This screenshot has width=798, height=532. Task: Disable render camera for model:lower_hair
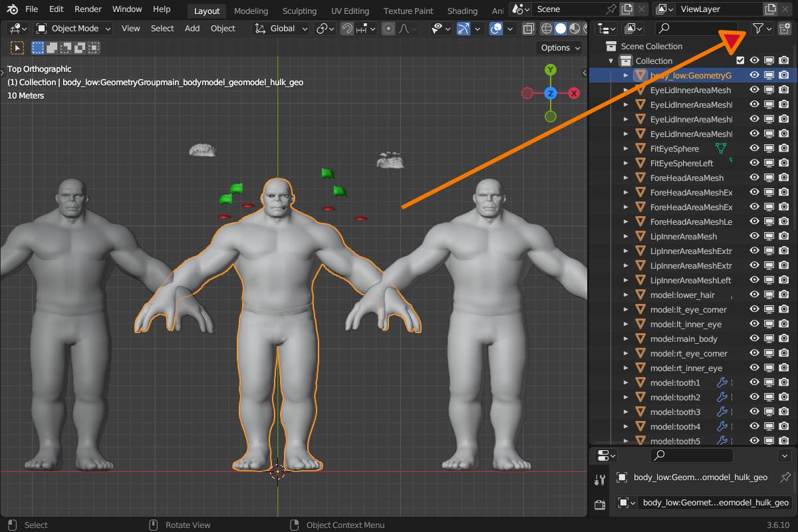[784, 295]
